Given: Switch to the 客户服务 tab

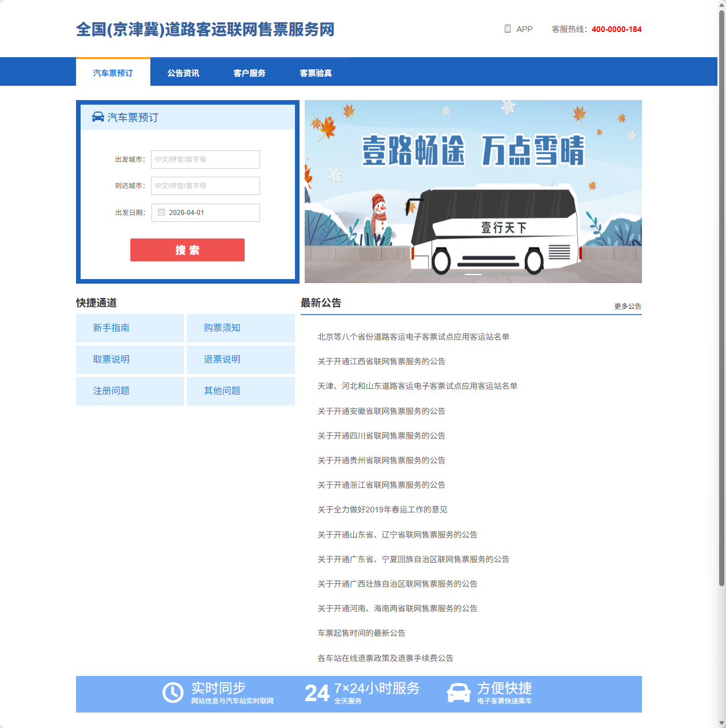Looking at the screenshot, I should [x=249, y=73].
